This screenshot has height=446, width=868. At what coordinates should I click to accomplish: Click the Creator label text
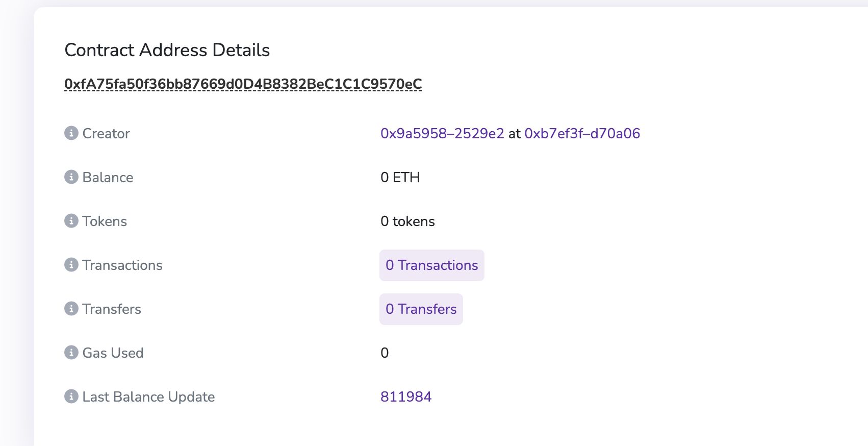[x=106, y=134]
